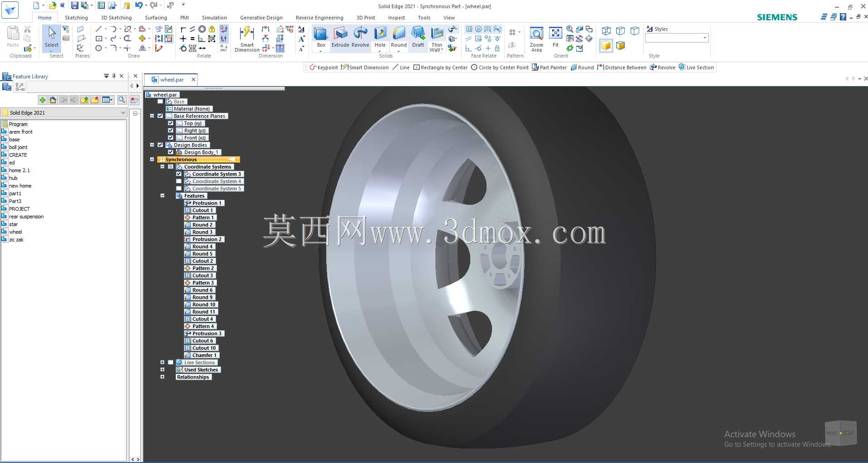Click Distance Between shortcut
868x463 pixels.
[x=622, y=68]
